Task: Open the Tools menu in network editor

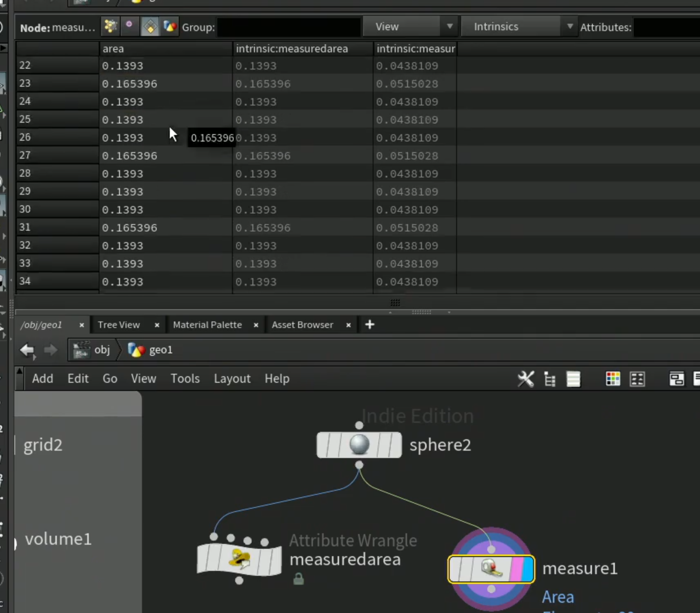Action: [185, 379]
